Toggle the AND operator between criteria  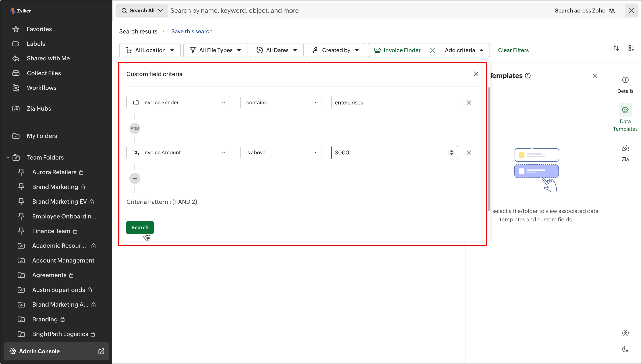click(135, 128)
